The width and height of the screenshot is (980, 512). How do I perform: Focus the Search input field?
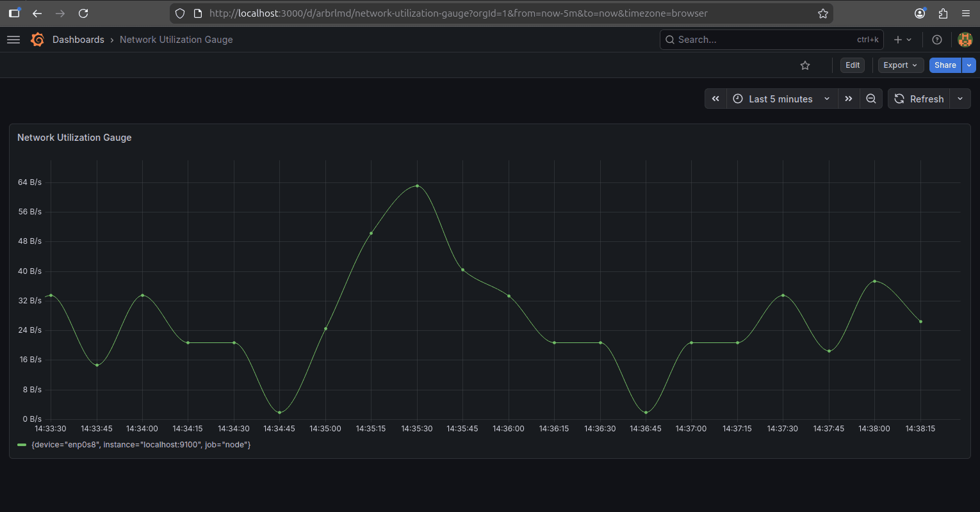click(x=771, y=40)
